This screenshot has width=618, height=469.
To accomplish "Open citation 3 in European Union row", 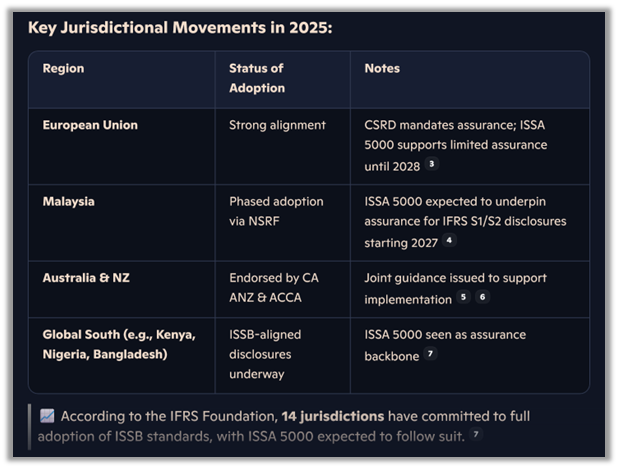I will [432, 164].
